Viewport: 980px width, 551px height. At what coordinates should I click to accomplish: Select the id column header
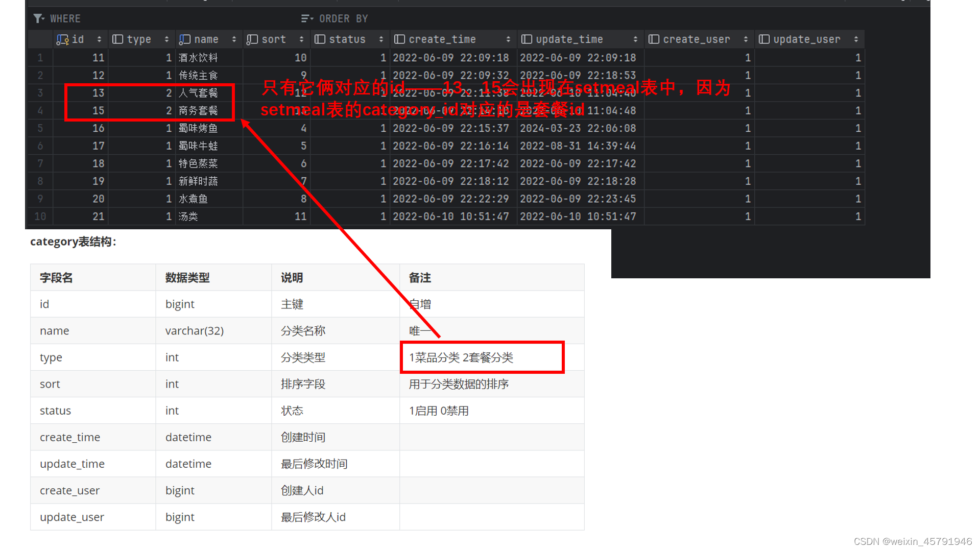tap(80, 39)
